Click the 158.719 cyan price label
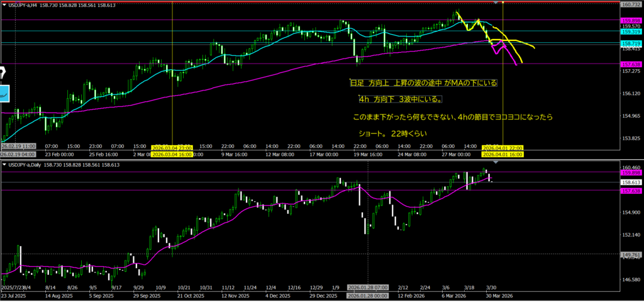This screenshot has height=302, width=644. [630, 43]
